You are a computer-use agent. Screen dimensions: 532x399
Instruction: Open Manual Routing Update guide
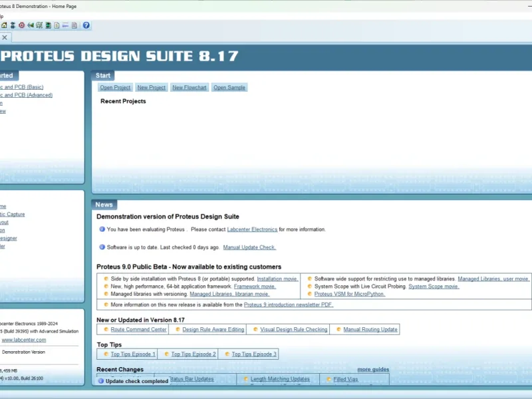tap(370, 329)
